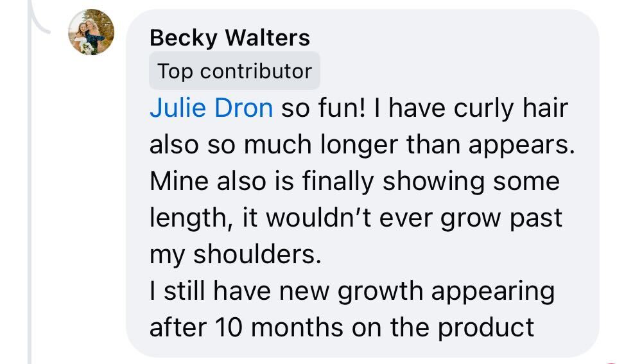Click the word "after" in last line
642x364 pixels.
(x=178, y=328)
